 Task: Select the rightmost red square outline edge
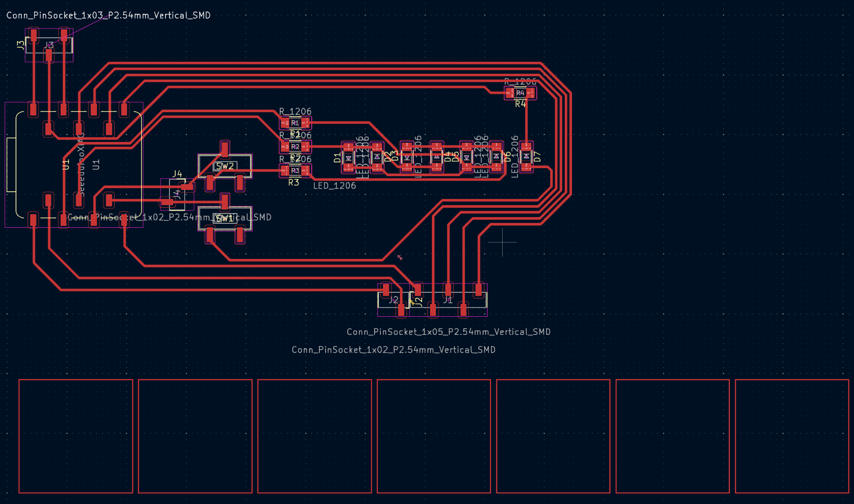pyautogui.click(x=848, y=436)
